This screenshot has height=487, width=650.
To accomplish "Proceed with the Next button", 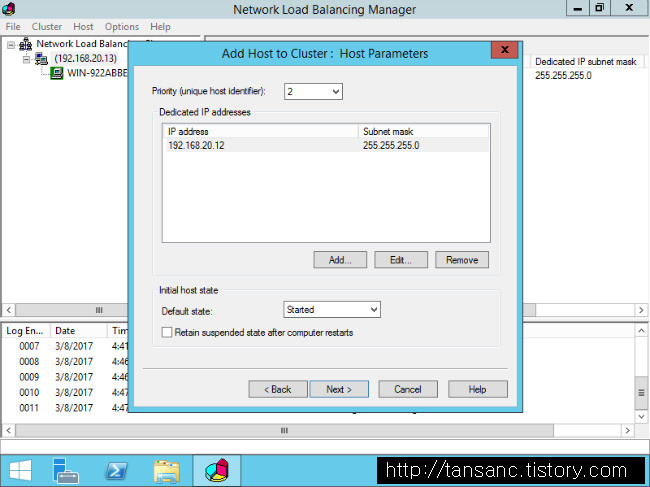I will 339,389.
